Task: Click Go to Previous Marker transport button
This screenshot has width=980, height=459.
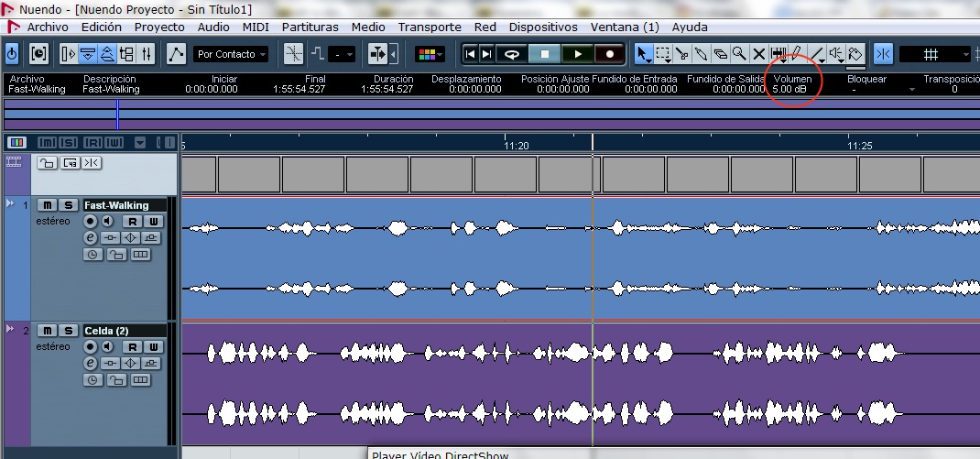Action: (471, 54)
